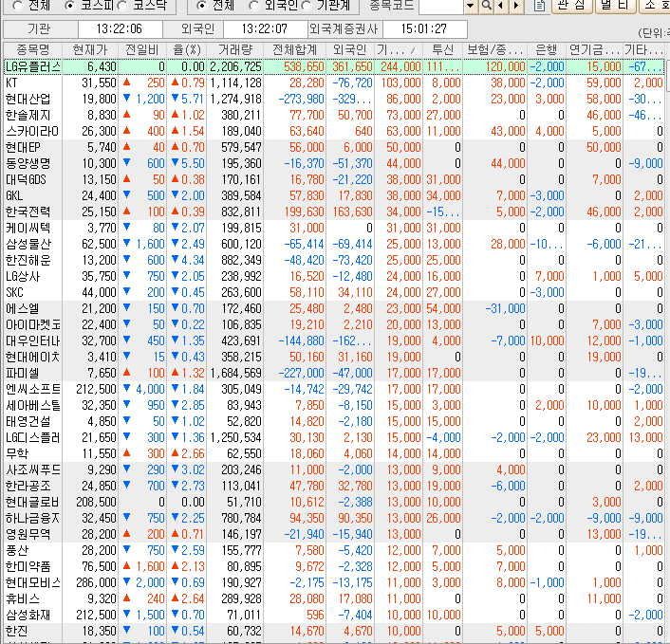Open the document page icon in toolbar
The image size is (670, 644).
(540, 5)
